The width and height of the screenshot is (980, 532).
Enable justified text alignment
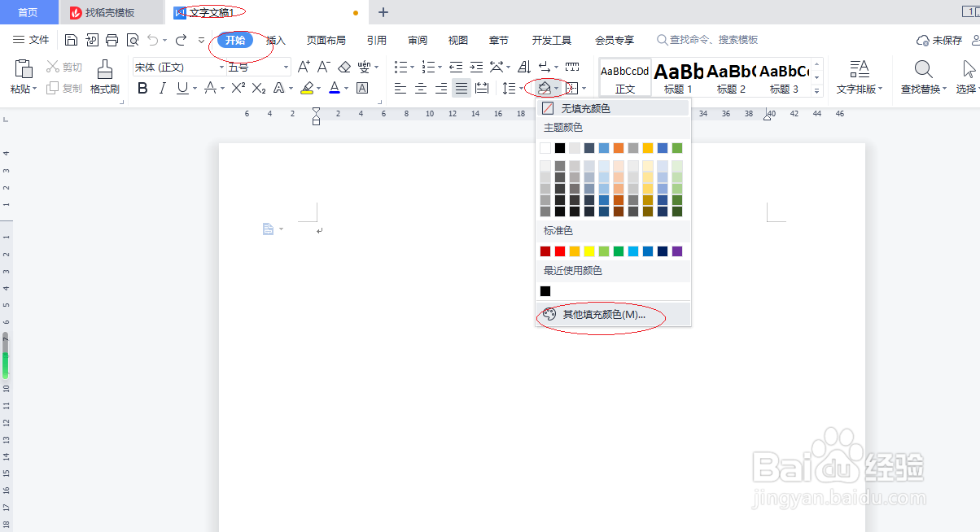click(460, 88)
